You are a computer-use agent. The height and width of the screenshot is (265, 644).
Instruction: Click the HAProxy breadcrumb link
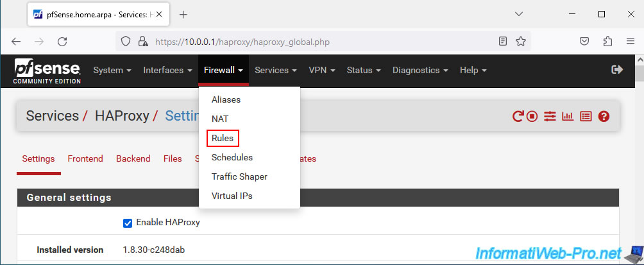coord(122,116)
